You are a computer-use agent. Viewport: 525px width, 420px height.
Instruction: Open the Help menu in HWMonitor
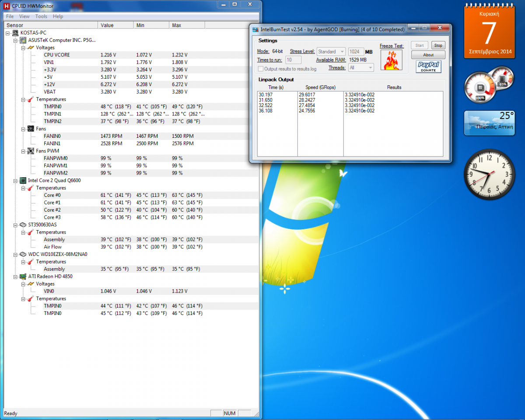tap(58, 16)
